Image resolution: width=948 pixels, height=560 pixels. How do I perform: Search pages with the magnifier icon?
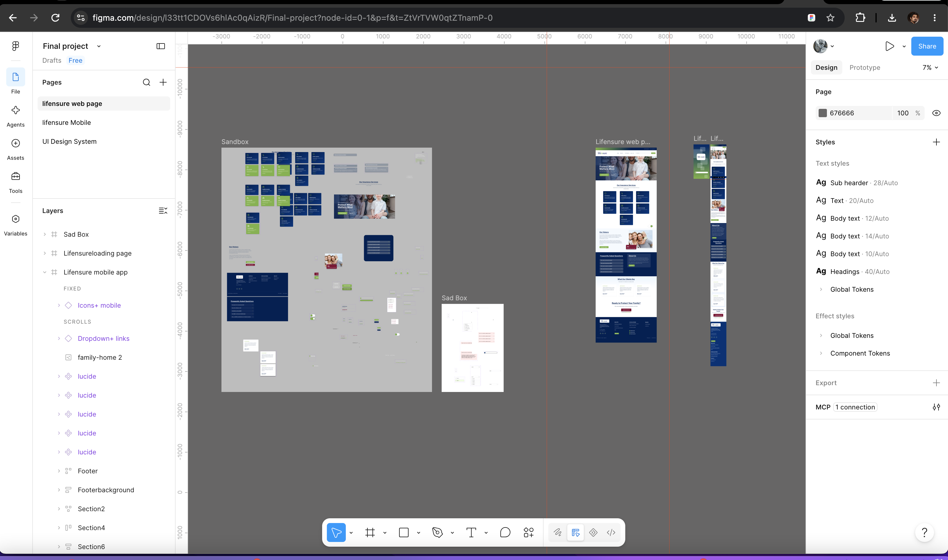[x=147, y=82]
